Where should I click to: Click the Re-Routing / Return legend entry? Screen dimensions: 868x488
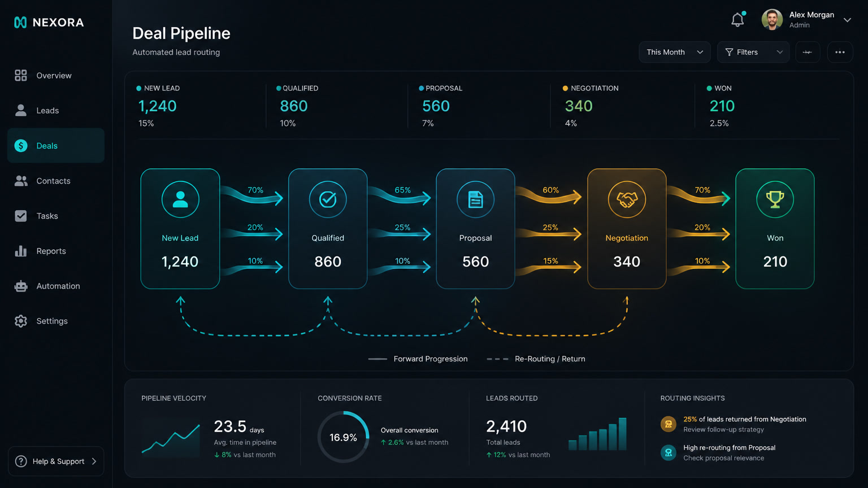point(536,359)
